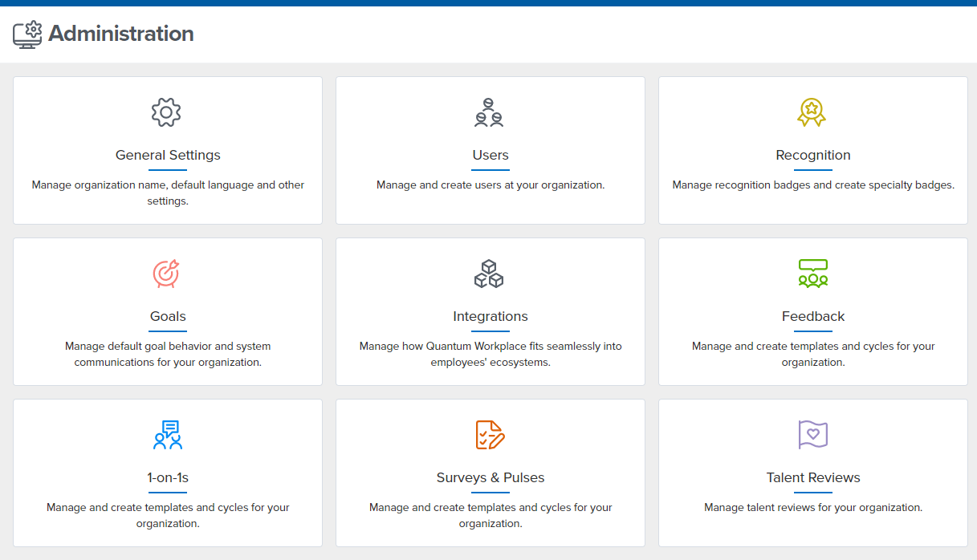Open the Goals title link
977x560 pixels.
pos(168,316)
